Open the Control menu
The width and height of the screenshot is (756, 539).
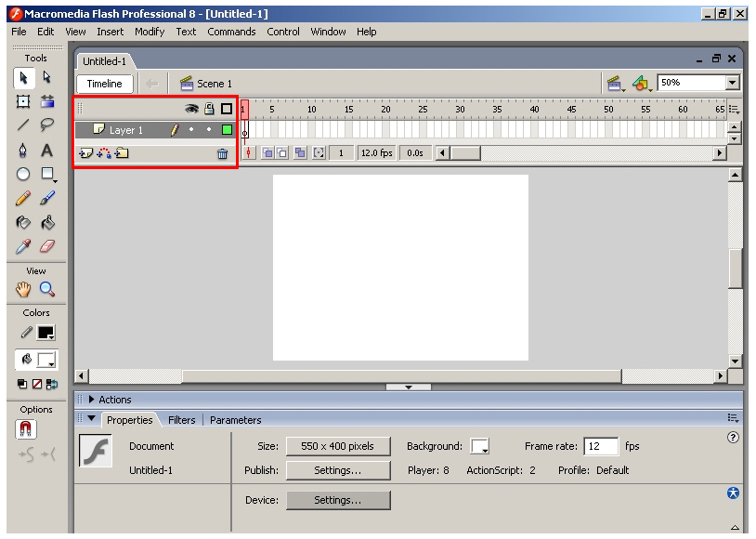pyautogui.click(x=283, y=32)
